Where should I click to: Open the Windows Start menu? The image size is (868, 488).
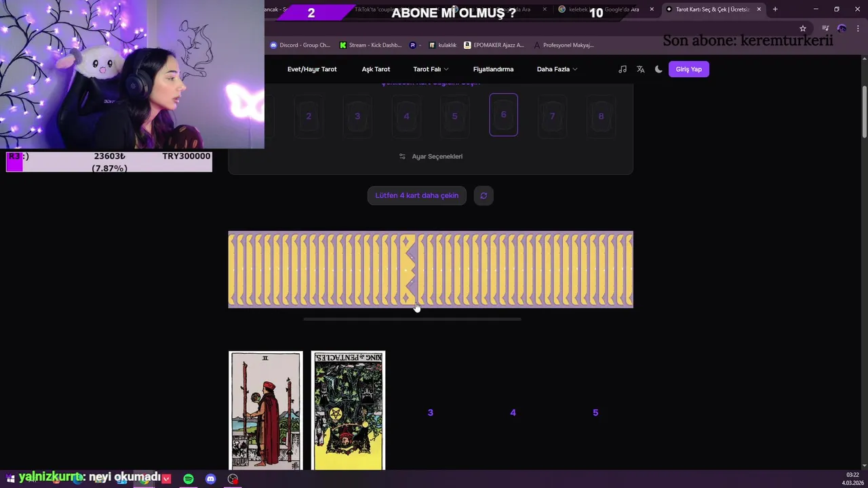[9, 479]
